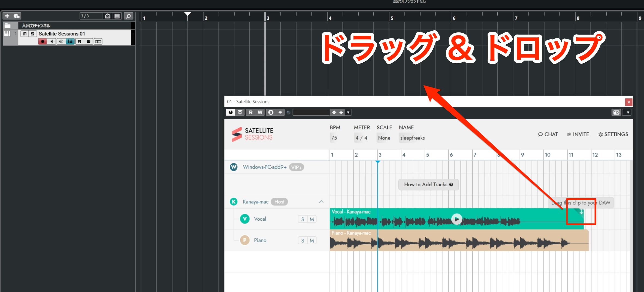Click the lanes button on Cubase track
The height and width of the screenshot is (292, 644).
[x=98, y=41]
